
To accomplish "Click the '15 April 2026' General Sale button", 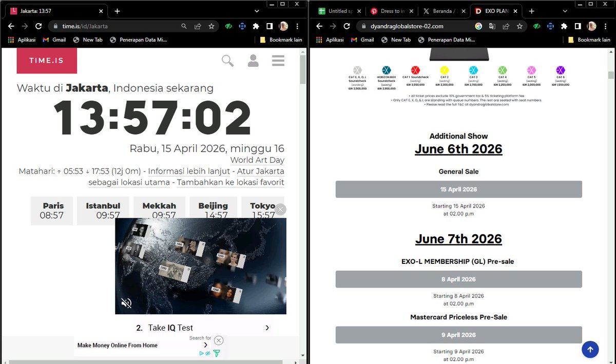I will point(458,189).
